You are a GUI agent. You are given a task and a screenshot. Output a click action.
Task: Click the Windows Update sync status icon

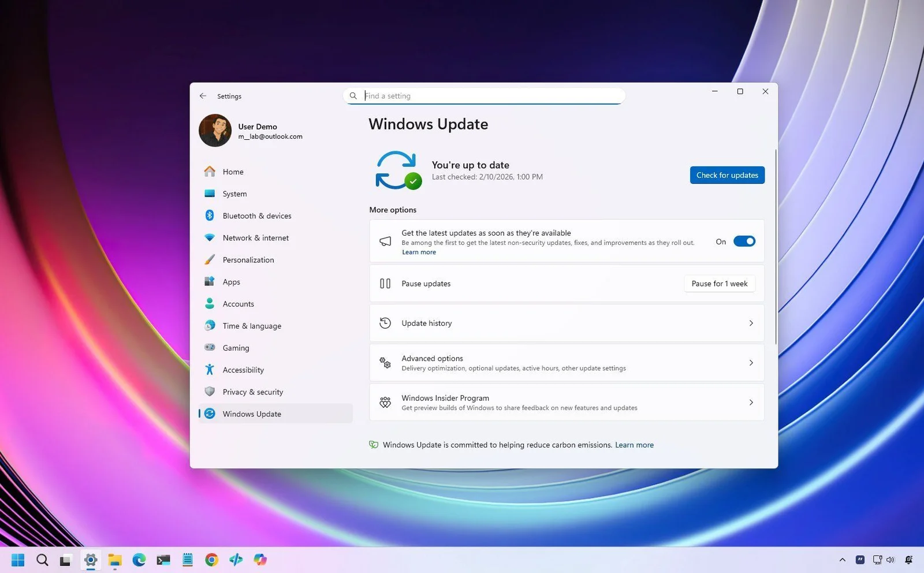(x=397, y=170)
